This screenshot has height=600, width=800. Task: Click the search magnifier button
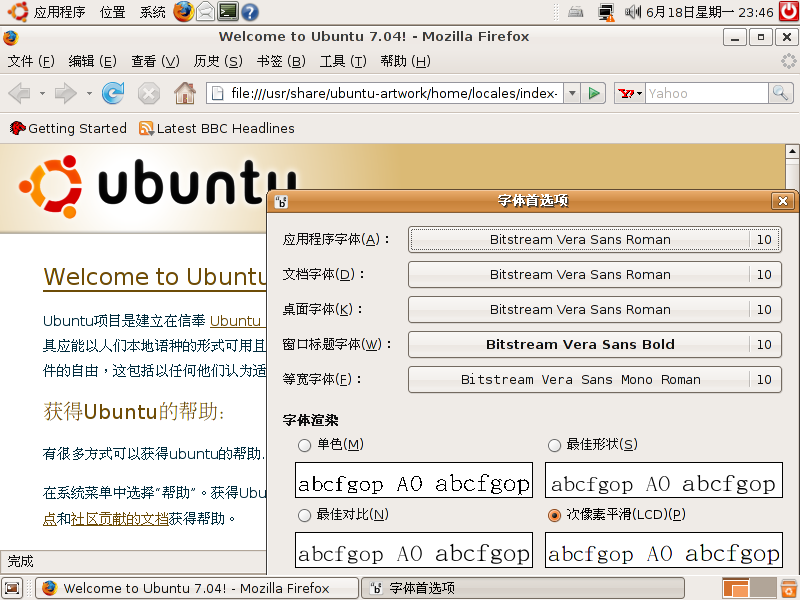[x=781, y=93]
